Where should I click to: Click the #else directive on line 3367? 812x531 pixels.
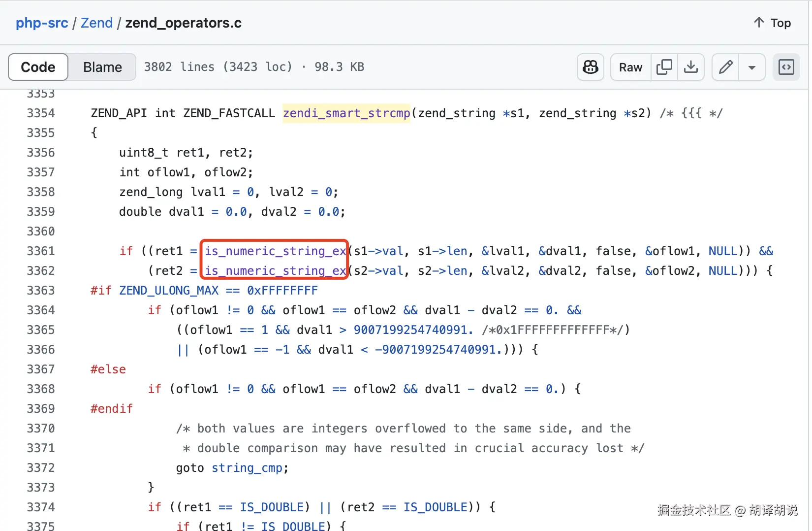(x=108, y=369)
